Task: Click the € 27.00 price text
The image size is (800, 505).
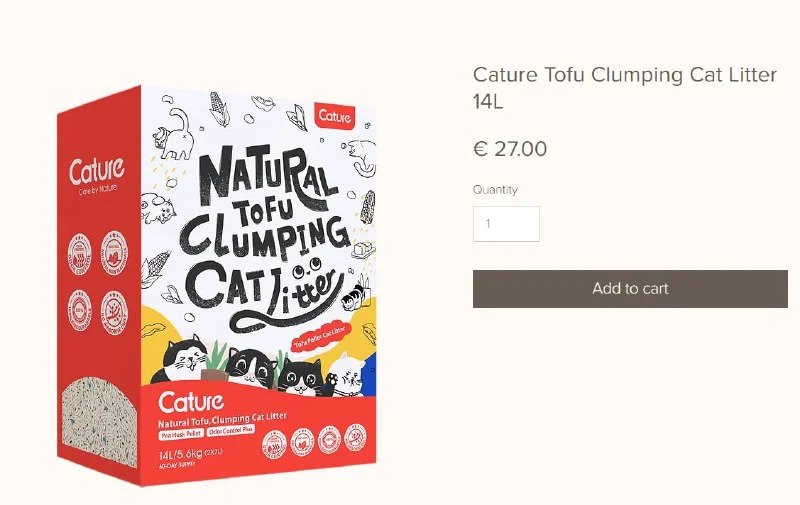Action: tap(510, 150)
